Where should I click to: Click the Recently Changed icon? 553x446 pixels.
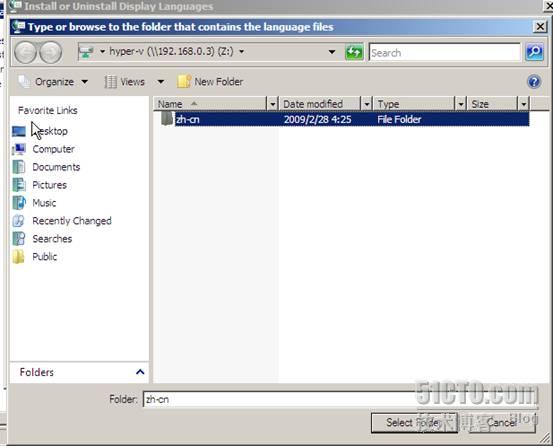[19, 221]
